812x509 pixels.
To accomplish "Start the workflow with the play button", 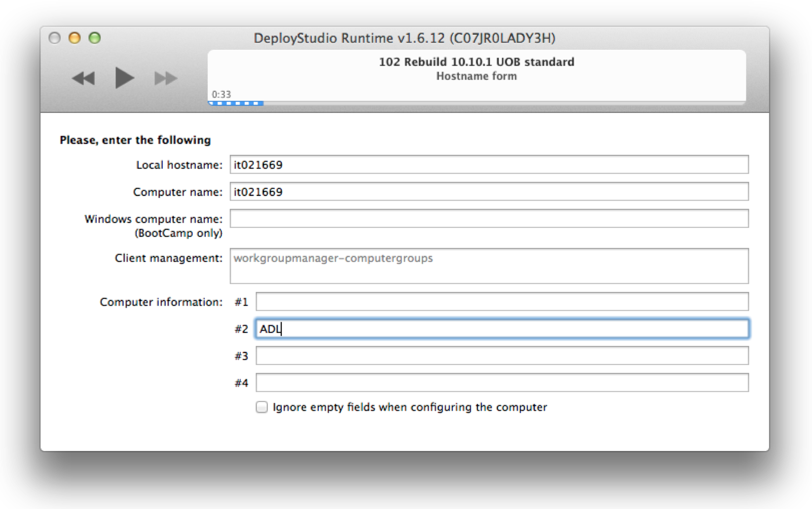I will coord(124,77).
